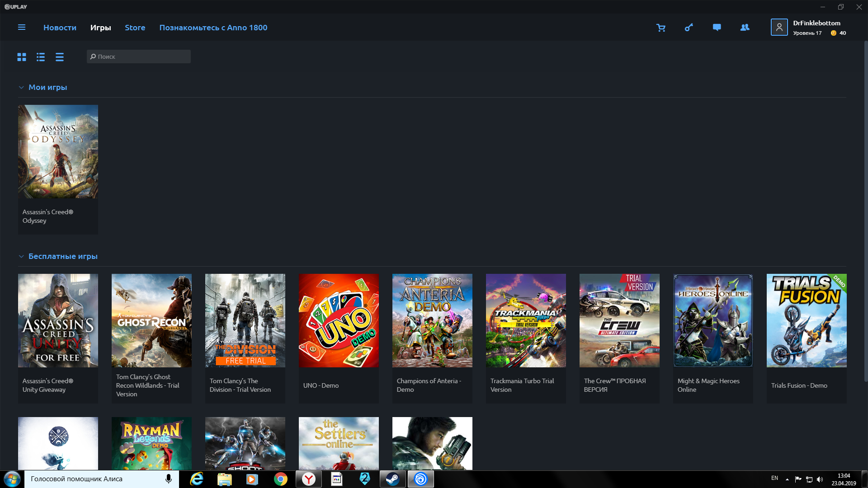868x488 pixels.
Task: Switch to grid thumbnail view
Action: point(22,57)
